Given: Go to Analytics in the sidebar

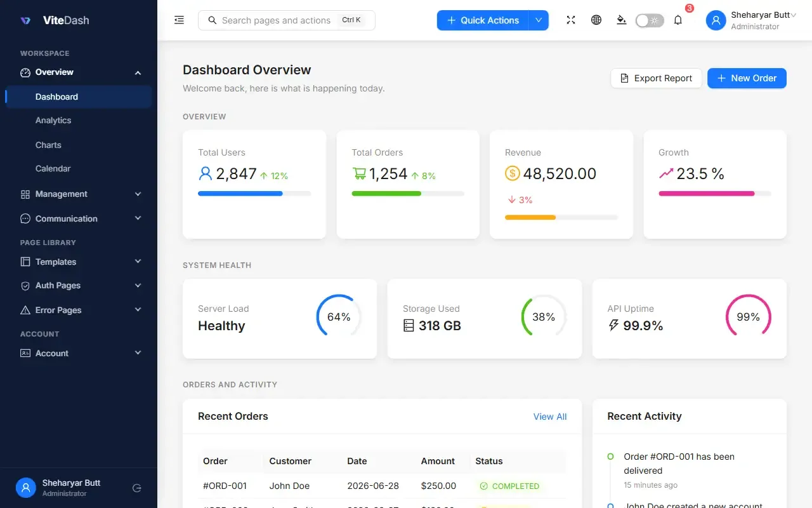Looking at the screenshot, I should coord(79,121).
